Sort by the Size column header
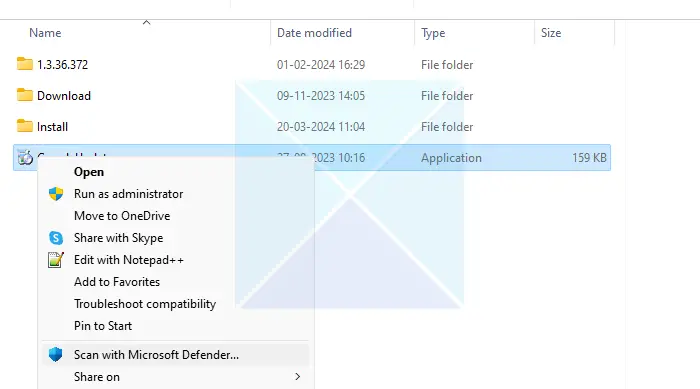 [551, 33]
